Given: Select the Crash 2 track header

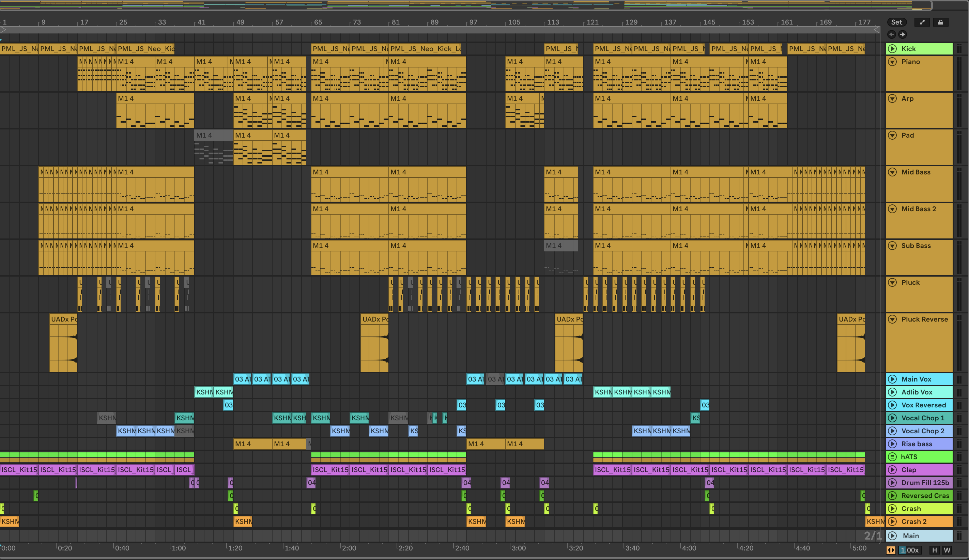Looking at the screenshot, I should pos(914,522).
